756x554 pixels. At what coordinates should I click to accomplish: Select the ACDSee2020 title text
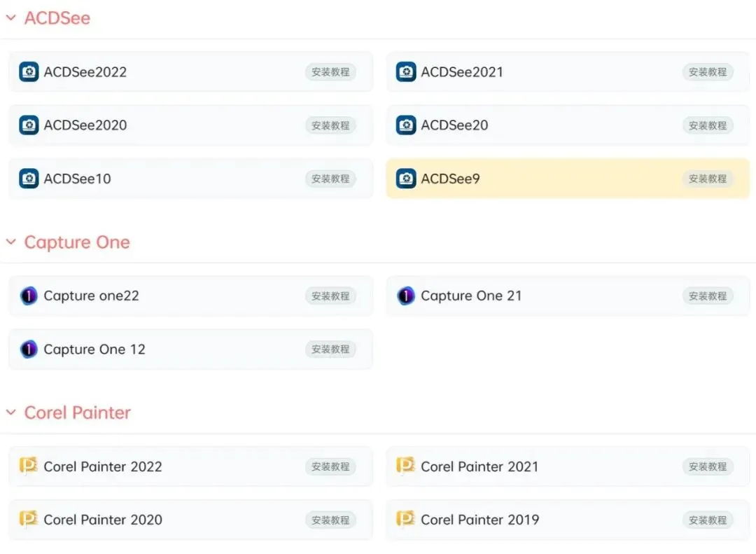pyautogui.click(x=85, y=125)
